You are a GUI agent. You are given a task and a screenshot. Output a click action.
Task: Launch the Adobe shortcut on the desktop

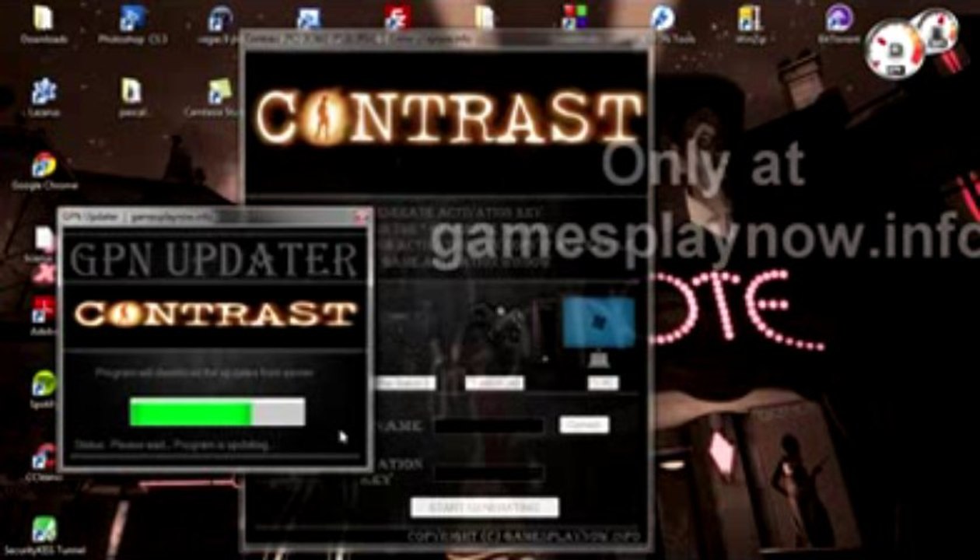[43, 317]
